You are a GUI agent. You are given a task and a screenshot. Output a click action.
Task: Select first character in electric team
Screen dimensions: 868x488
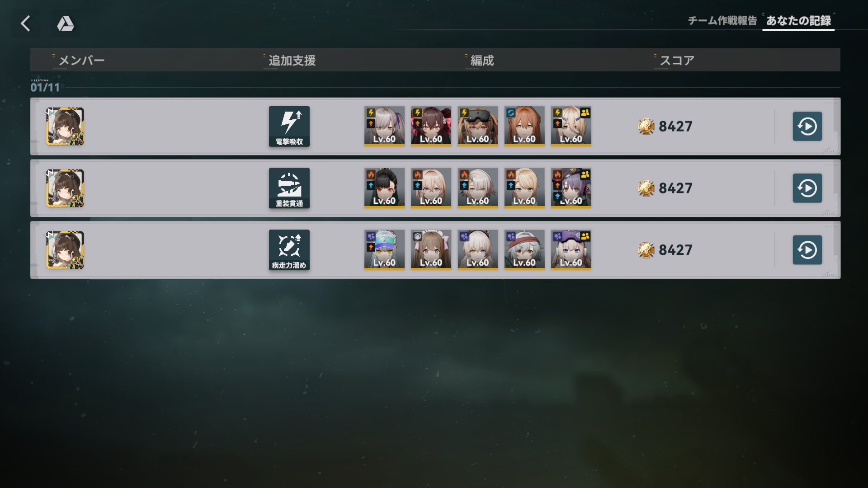tap(384, 127)
